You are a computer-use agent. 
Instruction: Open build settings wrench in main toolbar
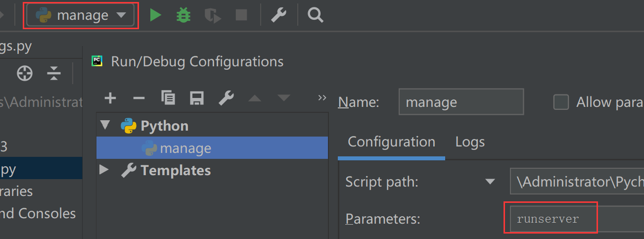click(x=278, y=15)
